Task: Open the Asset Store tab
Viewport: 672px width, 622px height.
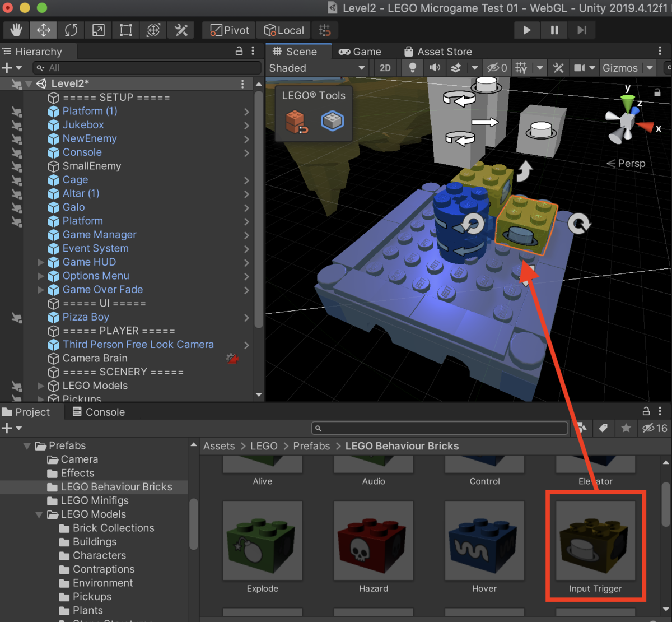Action: (438, 52)
